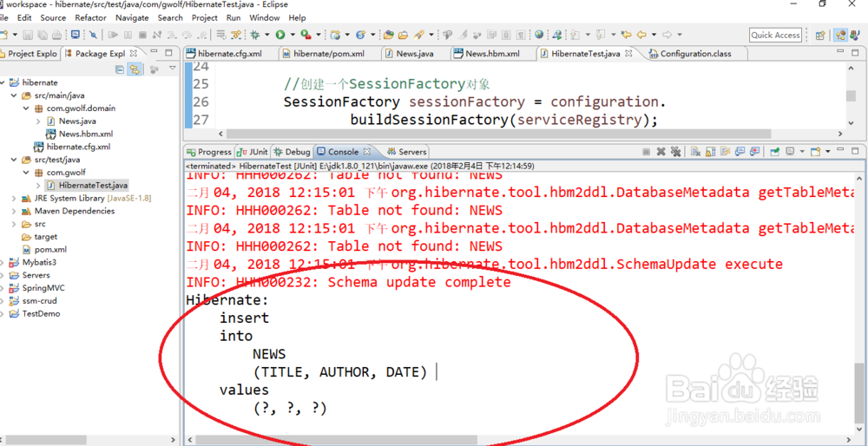Open the Window menu
Image resolution: width=868 pixels, height=446 pixels.
point(265,17)
